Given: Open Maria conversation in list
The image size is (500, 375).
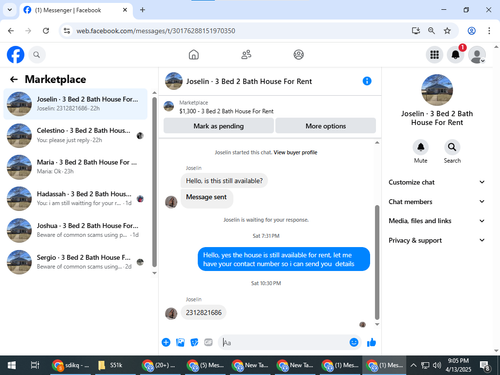Looking at the screenshot, I should [x=75, y=167].
